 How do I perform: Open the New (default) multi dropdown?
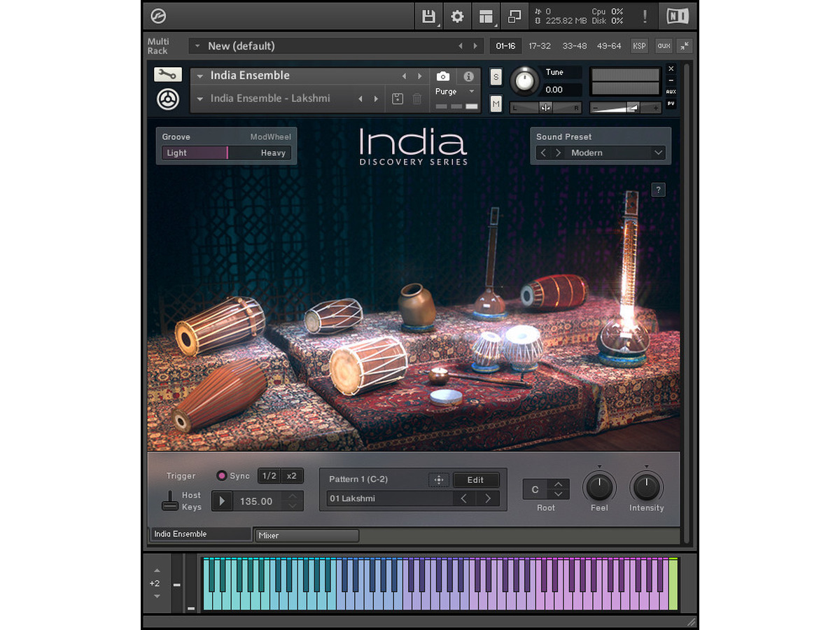coord(197,46)
